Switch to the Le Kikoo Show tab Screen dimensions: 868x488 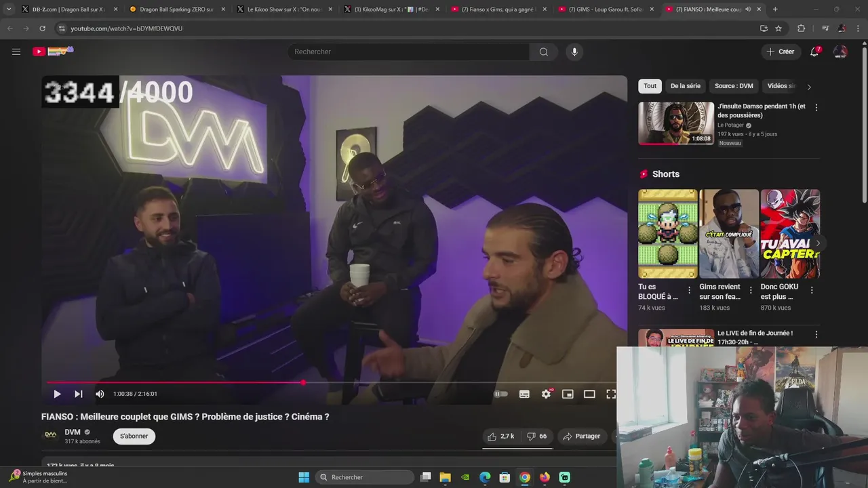tap(284, 9)
